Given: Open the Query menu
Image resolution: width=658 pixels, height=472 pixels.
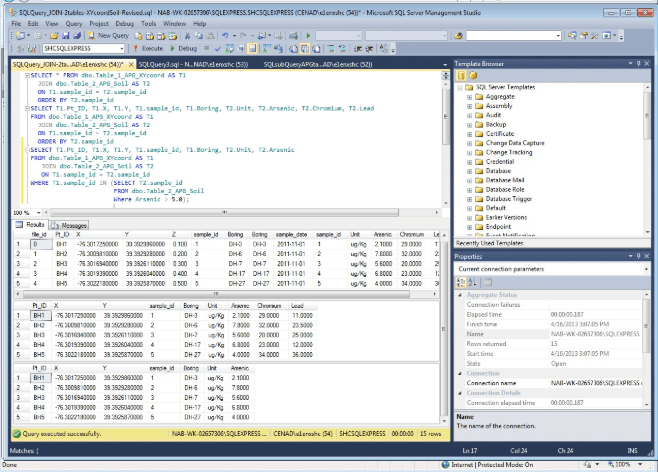Looking at the screenshot, I should (76, 21).
